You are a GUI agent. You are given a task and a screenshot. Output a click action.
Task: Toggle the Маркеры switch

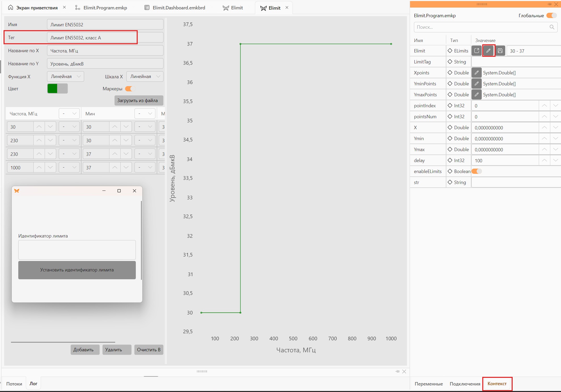130,89
